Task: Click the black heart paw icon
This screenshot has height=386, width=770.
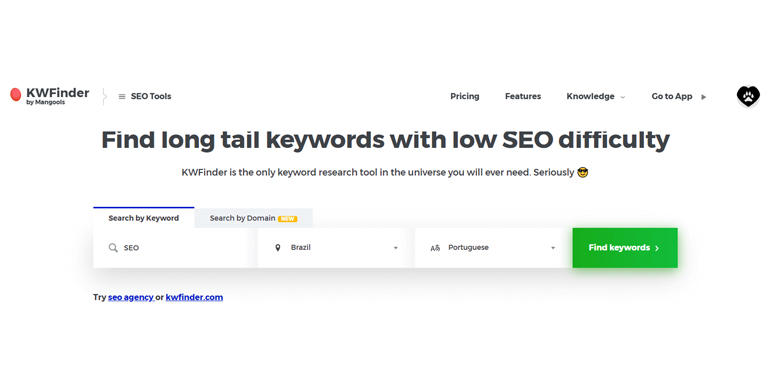Action: [748, 96]
